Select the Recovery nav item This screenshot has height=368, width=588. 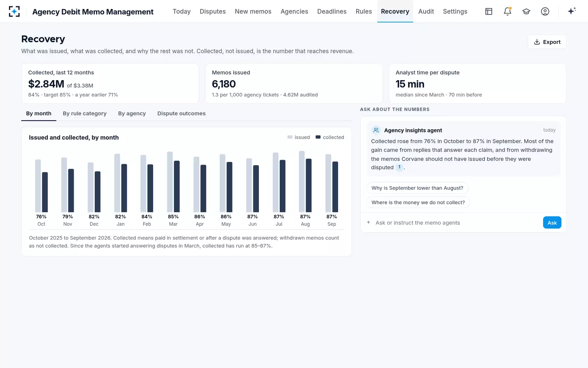[x=395, y=11]
